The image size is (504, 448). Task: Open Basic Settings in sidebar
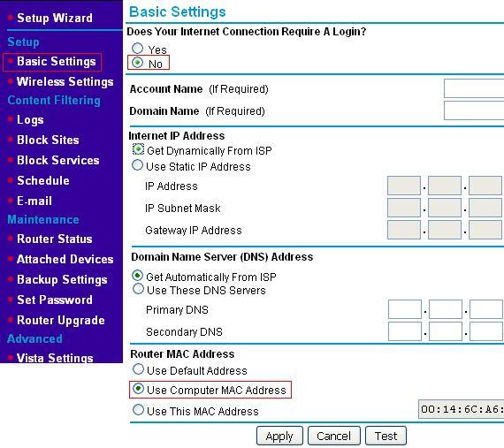click(57, 61)
